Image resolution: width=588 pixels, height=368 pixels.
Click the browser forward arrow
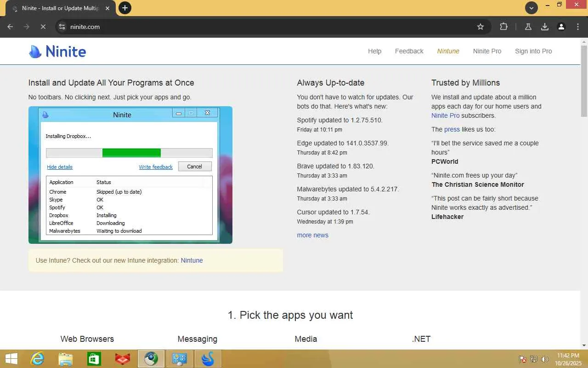click(x=27, y=27)
